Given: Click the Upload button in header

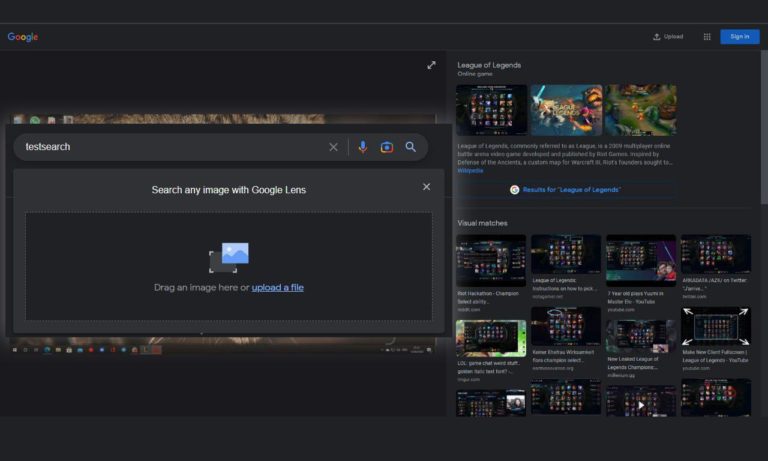Looking at the screenshot, I should (668, 37).
